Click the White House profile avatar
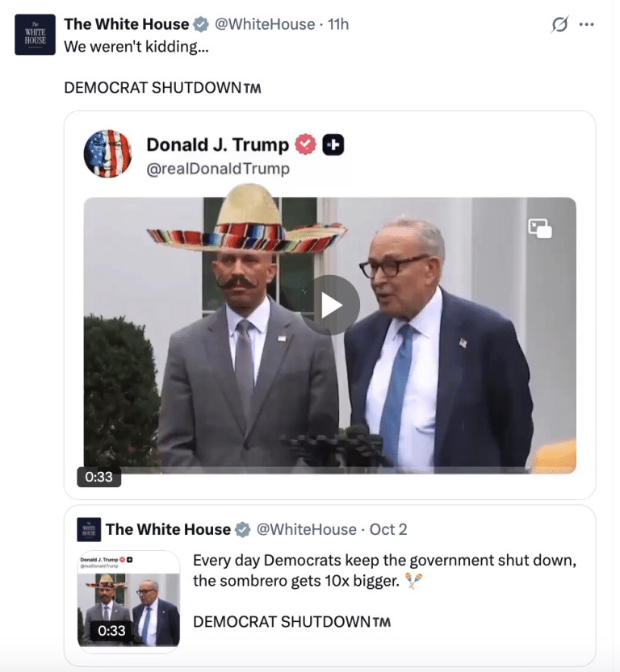This screenshot has height=672, width=620. [35, 35]
